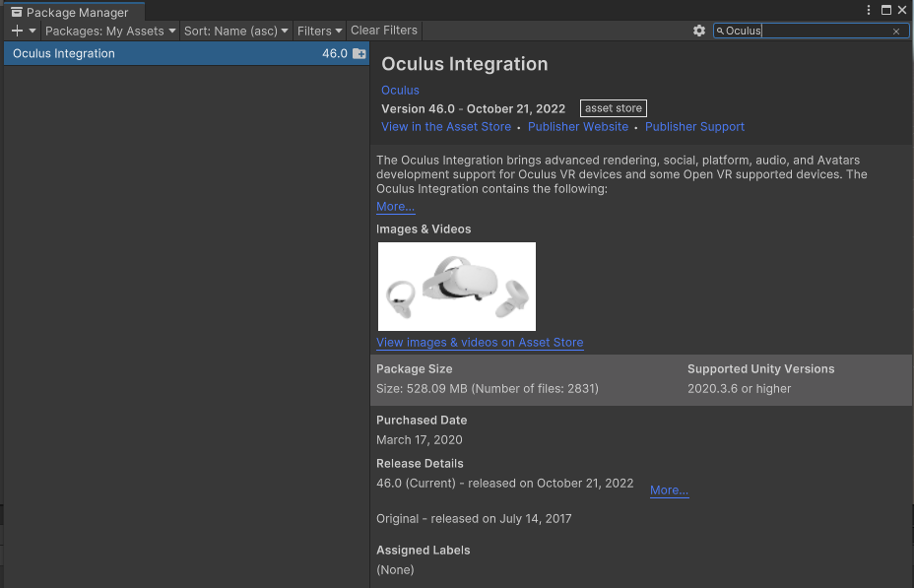Click the search magnifier icon
Viewport: 914px width, 588px height.
720,32
